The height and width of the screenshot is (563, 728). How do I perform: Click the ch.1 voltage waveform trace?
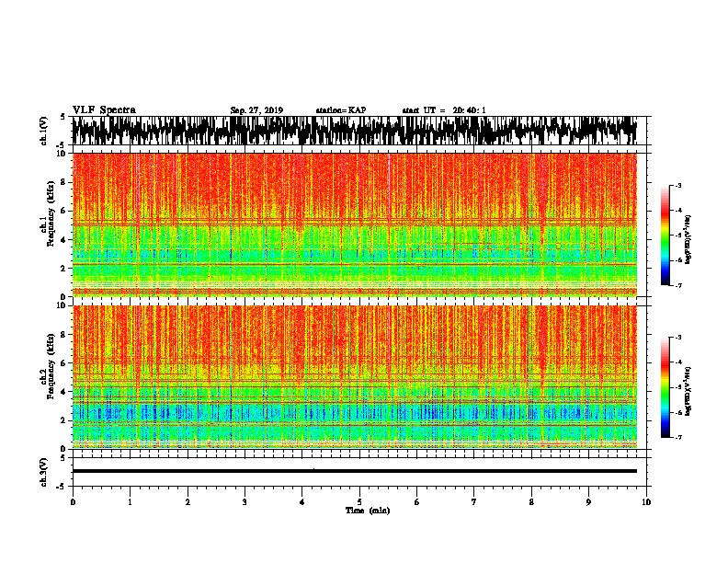click(355, 131)
